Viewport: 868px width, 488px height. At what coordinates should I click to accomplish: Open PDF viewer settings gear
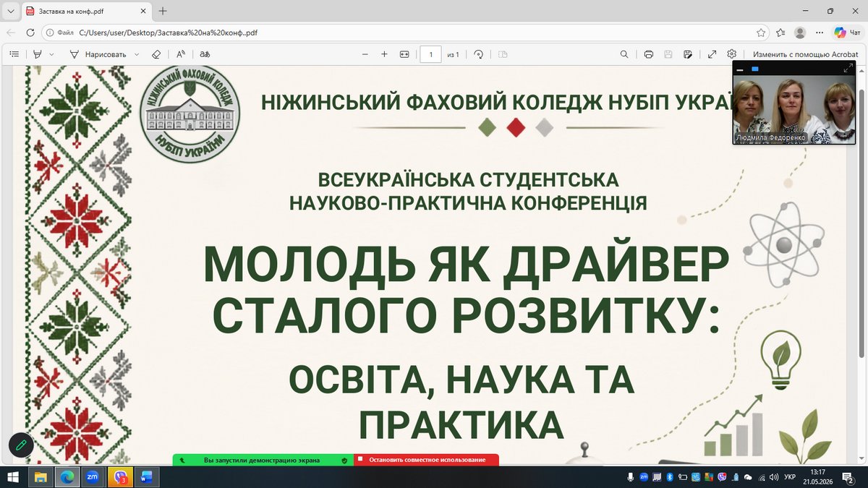[732, 54]
